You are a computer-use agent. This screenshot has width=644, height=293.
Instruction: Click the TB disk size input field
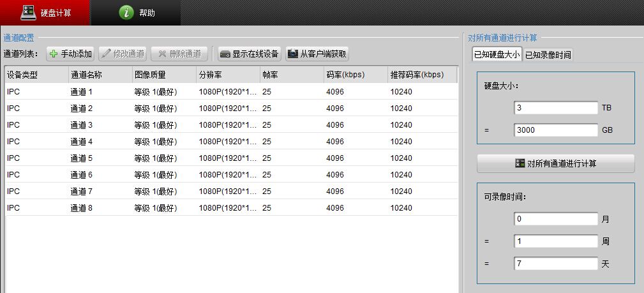(x=555, y=108)
